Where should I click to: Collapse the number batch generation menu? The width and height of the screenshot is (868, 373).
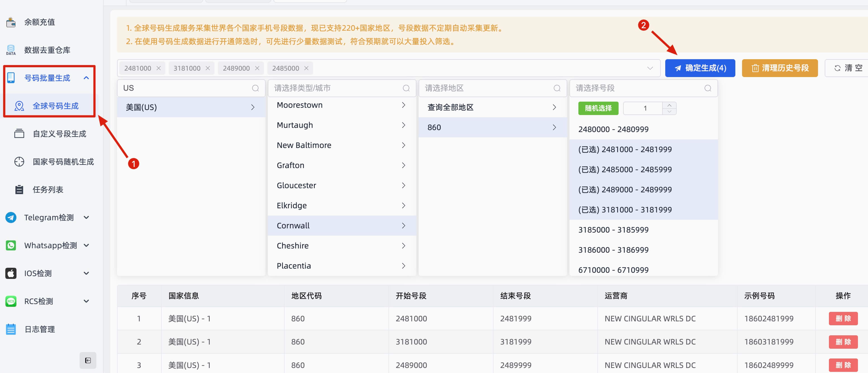click(86, 78)
